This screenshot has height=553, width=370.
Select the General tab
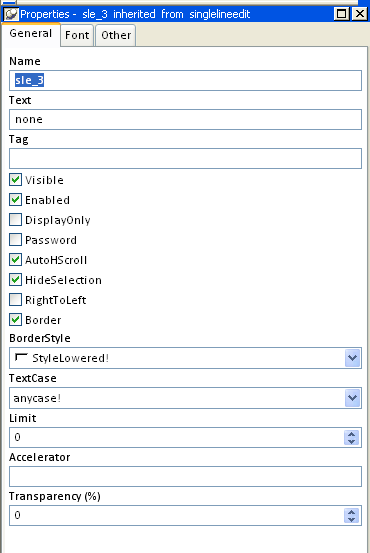pos(31,34)
